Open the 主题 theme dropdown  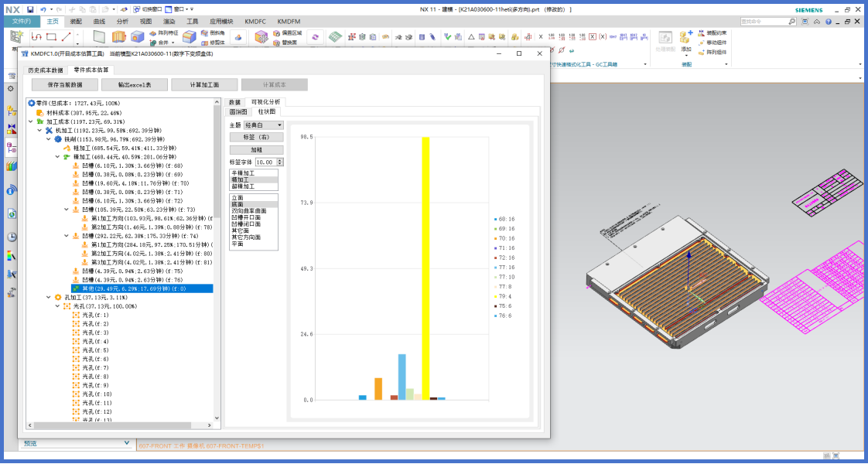coord(263,125)
